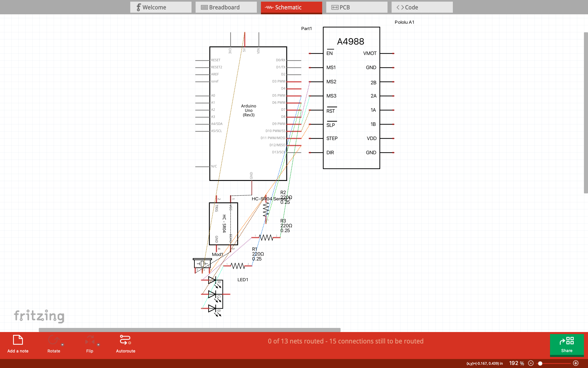Click the A4988 EN pin

click(316, 53)
